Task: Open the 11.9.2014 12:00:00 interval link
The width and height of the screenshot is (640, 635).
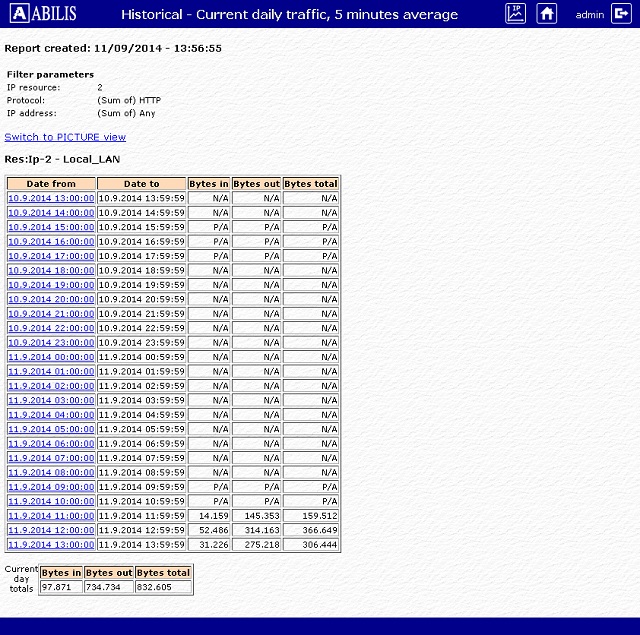Action: [51, 530]
